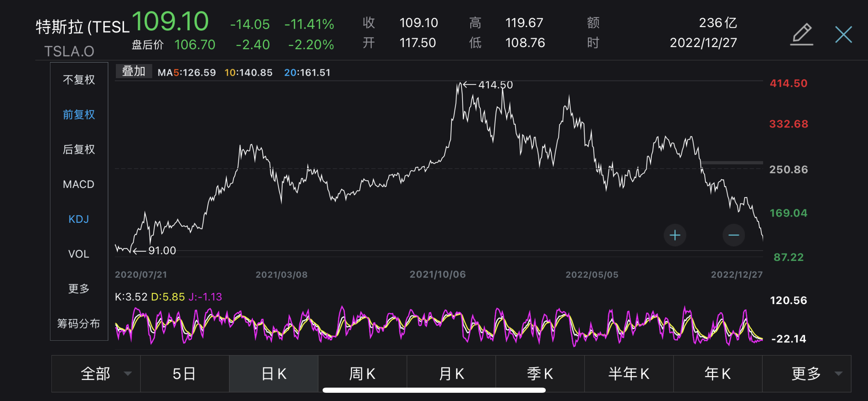Switch to the 周K weekly tab
This screenshot has height=401, width=868.
pos(362,374)
